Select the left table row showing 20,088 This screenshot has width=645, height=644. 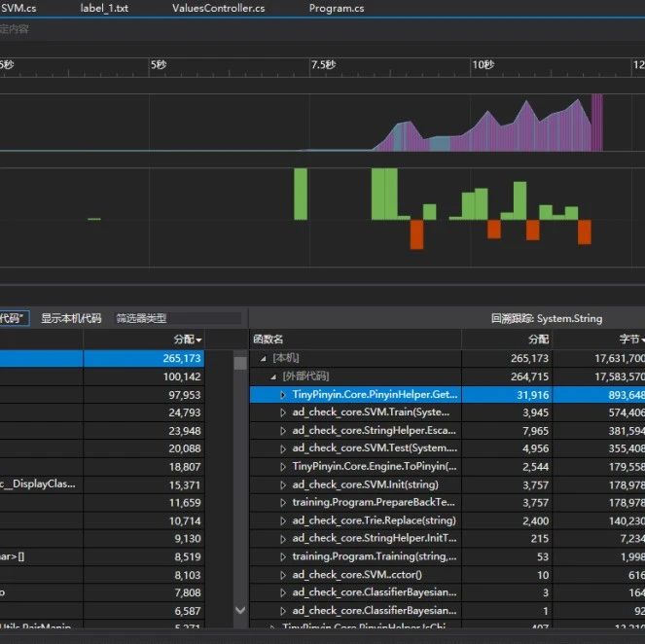coord(102,448)
